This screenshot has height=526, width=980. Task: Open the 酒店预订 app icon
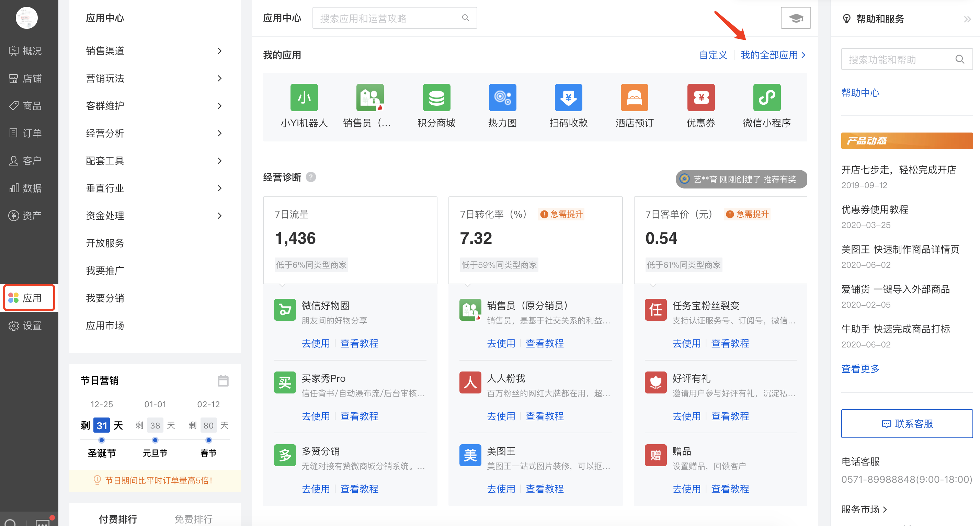click(x=634, y=98)
